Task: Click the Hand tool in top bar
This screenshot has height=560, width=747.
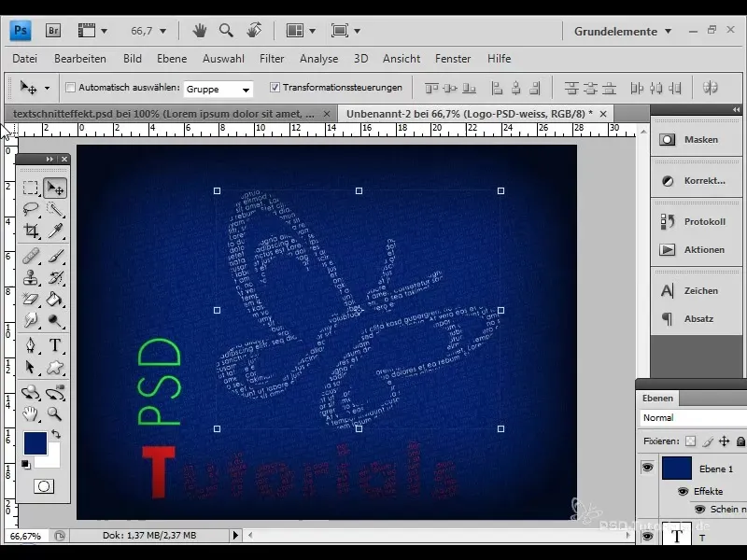Action: [x=199, y=31]
